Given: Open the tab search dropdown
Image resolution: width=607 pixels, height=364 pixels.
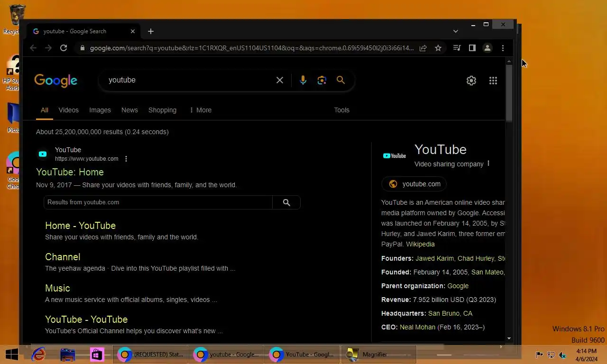Looking at the screenshot, I should tap(456, 31).
